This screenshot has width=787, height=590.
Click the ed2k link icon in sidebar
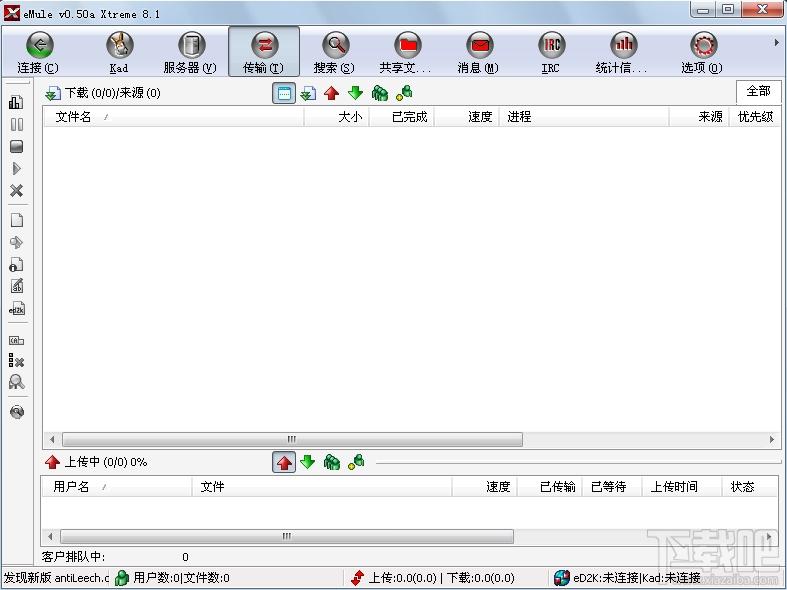(x=17, y=309)
